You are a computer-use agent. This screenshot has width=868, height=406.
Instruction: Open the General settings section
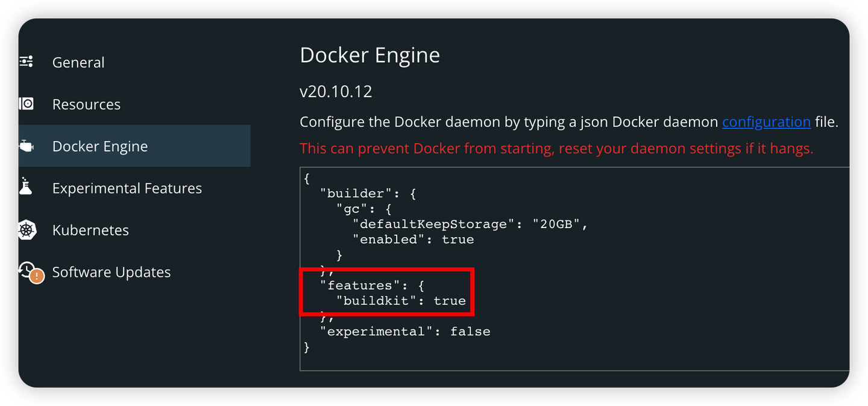(x=78, y=62)
